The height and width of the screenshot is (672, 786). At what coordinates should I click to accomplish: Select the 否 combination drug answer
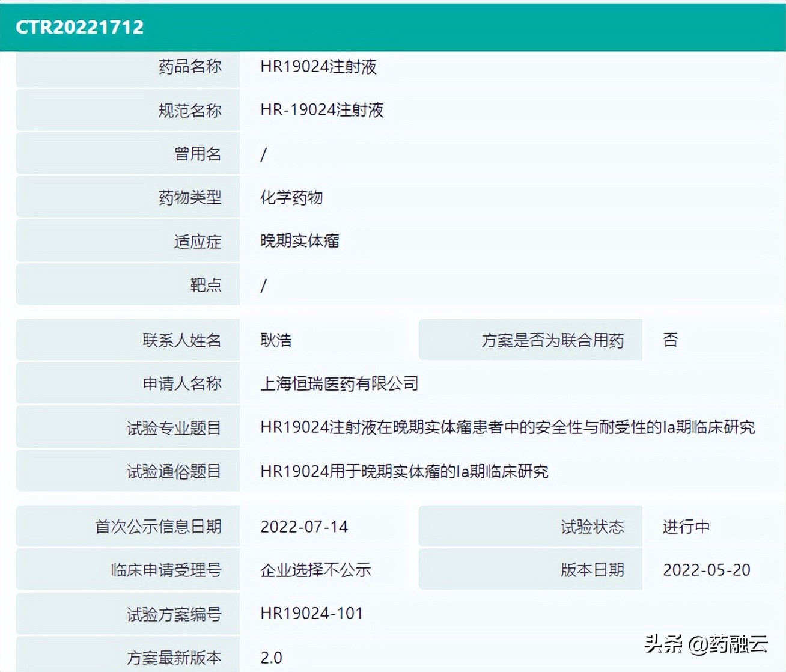pyautogui.click(x=670, y=340)
